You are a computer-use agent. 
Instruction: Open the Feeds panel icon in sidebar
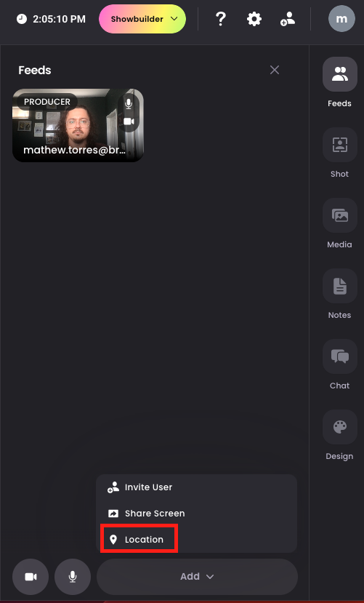tap(340, 74)
